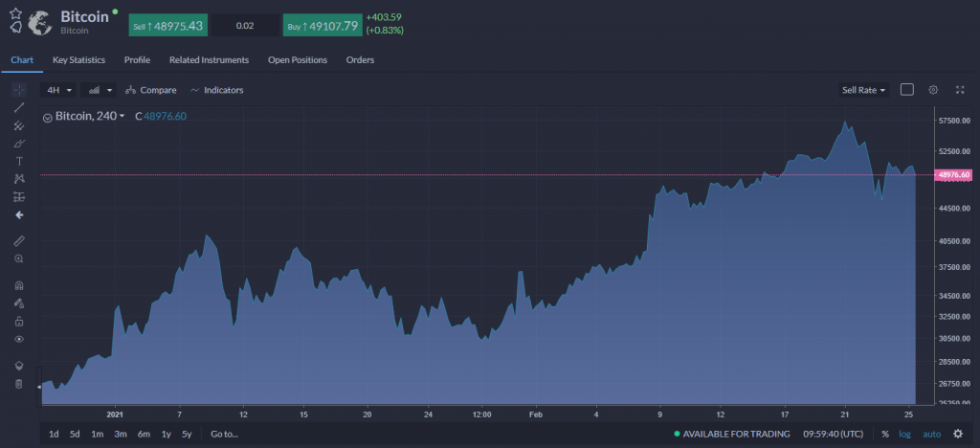Image resolution: width=980 pixels, height=448 pixels.
Task: Expand the Bitcoin, 240 legend dropdown arrow
Action: point(122,116)
